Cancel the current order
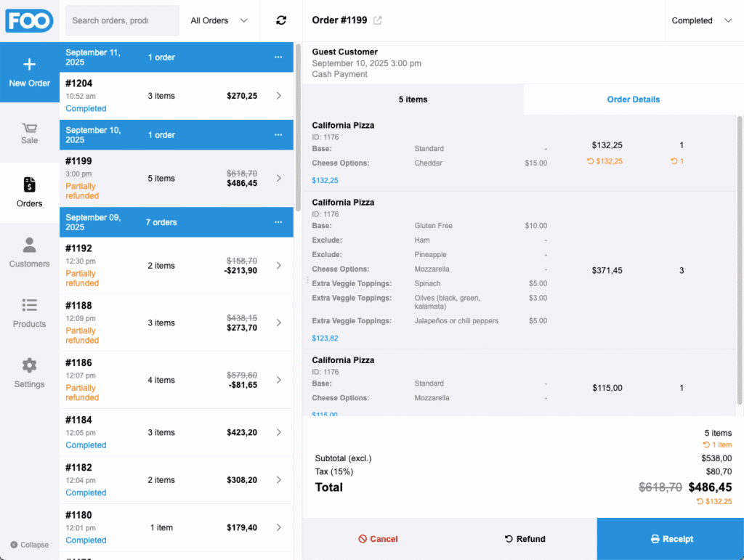Viewport: 744px width, 560px height. coord(378,539)
